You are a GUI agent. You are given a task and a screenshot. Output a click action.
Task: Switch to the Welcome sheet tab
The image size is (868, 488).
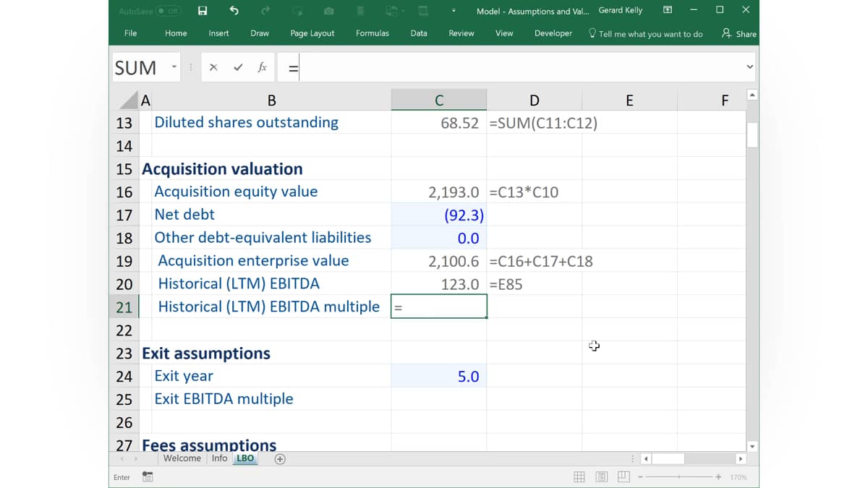pos(182,458)
